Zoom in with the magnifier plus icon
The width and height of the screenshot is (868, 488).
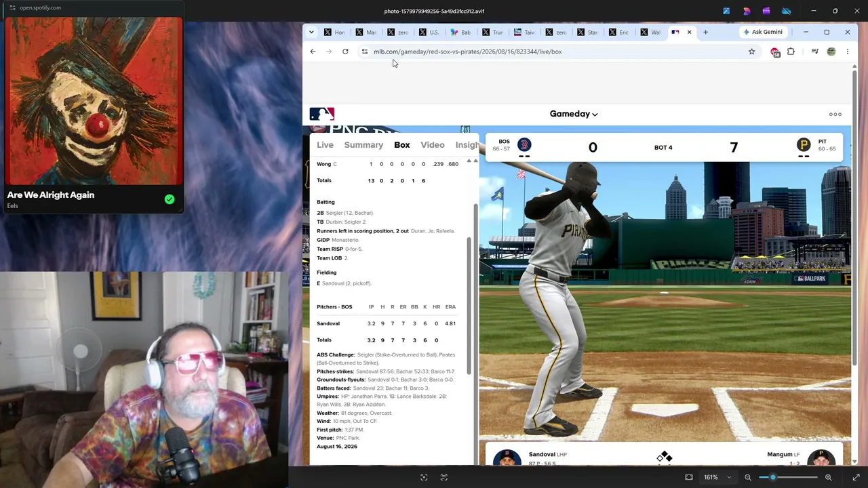828,477
